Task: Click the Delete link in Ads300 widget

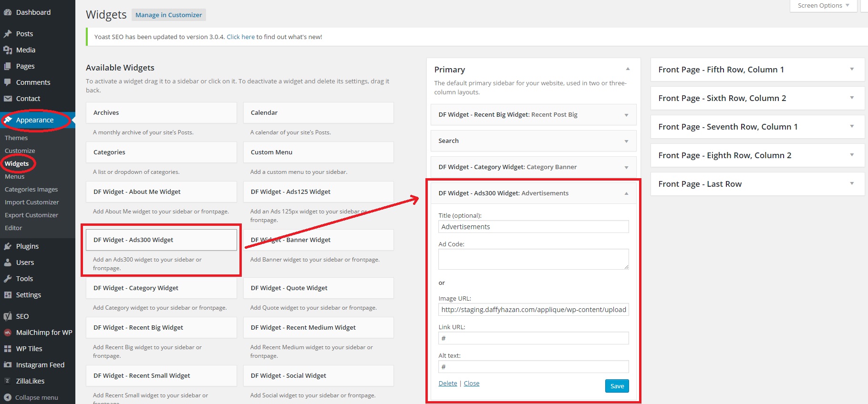Action: tap(447, 383)
